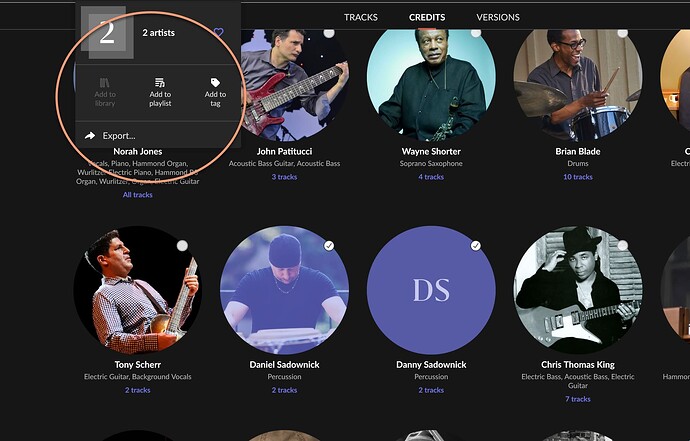Click the Tony Scherr name
690x441 pixels.
138,364
